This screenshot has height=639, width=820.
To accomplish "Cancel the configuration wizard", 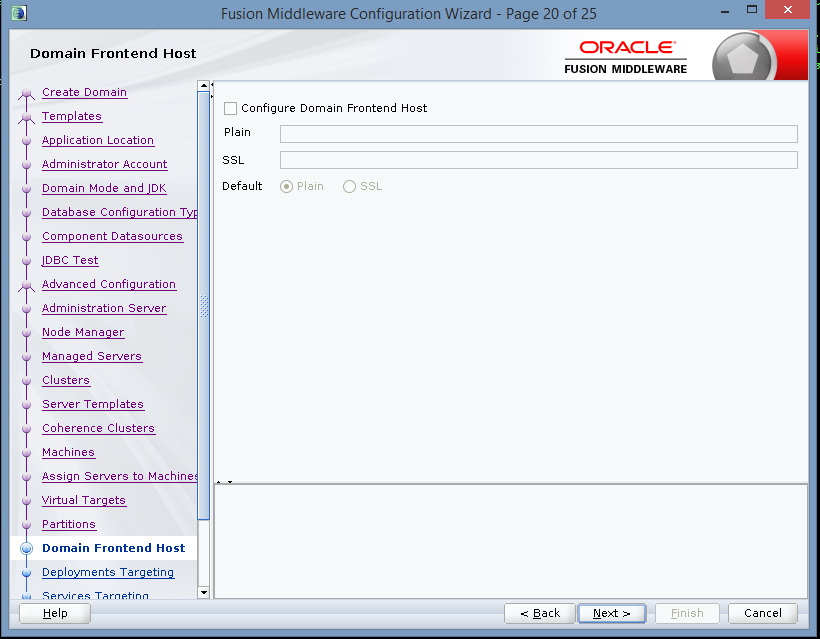I will [762, 613].
